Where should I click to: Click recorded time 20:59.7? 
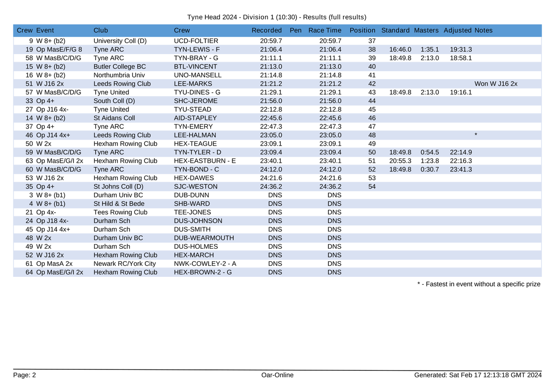click(x=271, y=41)
